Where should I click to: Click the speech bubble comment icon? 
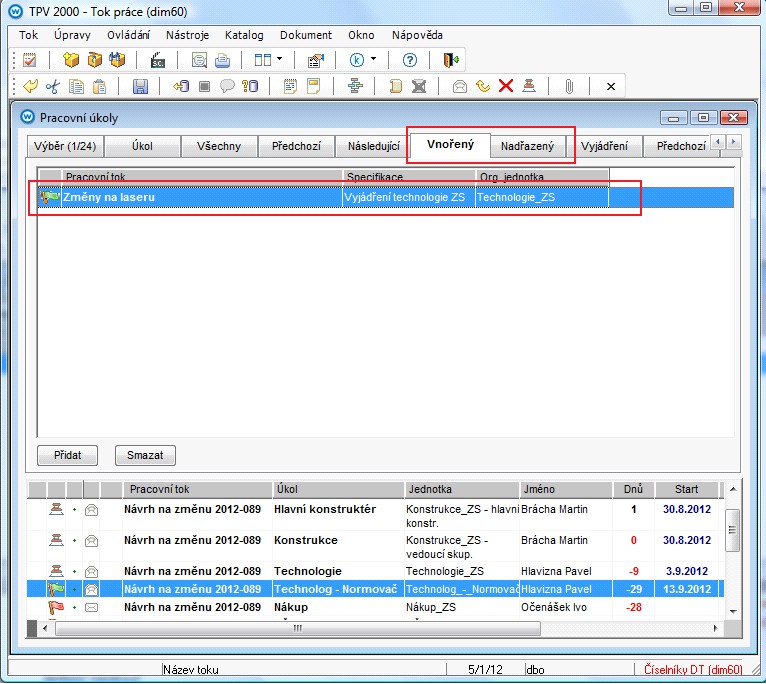(227, 87)
